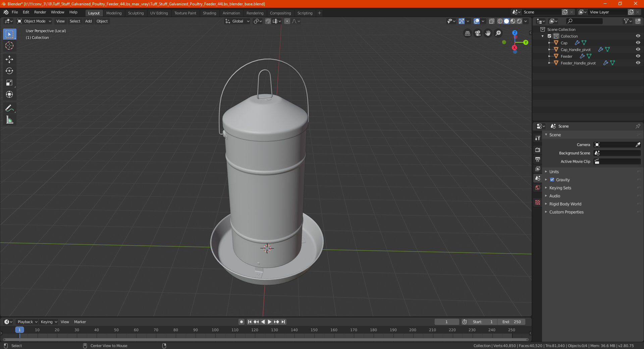Open the World properties tab
The image size is (644, 349).
pyautogui.click(x=538, y=188)
